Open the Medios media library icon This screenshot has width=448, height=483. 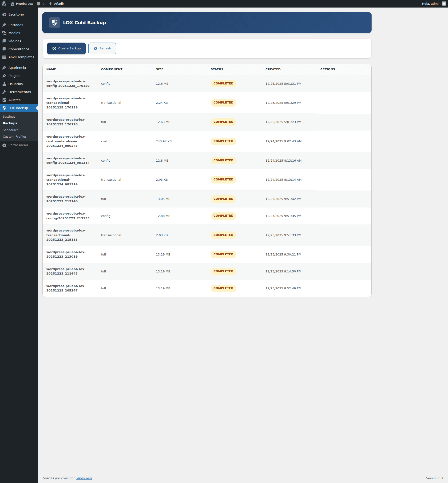pyautogui.click(x=4, y=33)
